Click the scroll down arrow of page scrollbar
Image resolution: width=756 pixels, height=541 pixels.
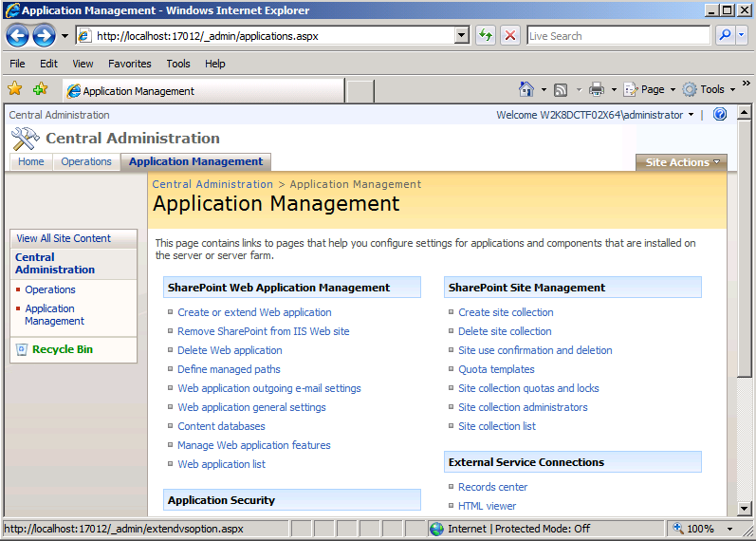click(744, 508)
